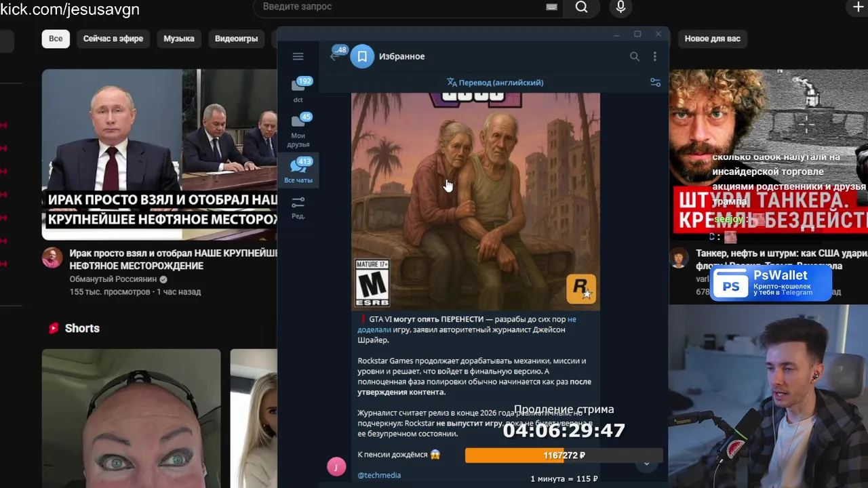Screen dimensions: 868x488
Task: Click the channel avatar beside 'Танкер, нефть и штурм'
Action: [x=679, y=258]
